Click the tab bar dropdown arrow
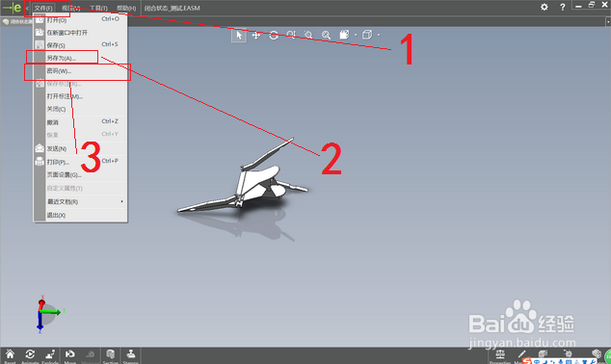Viewport: 611px width, 364px height. [x=608, y=22]
